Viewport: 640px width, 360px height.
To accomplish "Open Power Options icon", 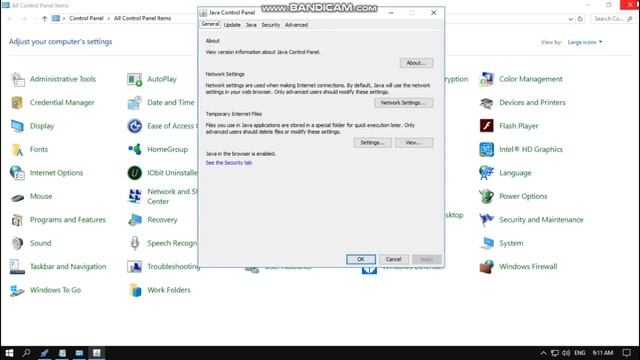I will pyautogui.click(x=487, y=196).
